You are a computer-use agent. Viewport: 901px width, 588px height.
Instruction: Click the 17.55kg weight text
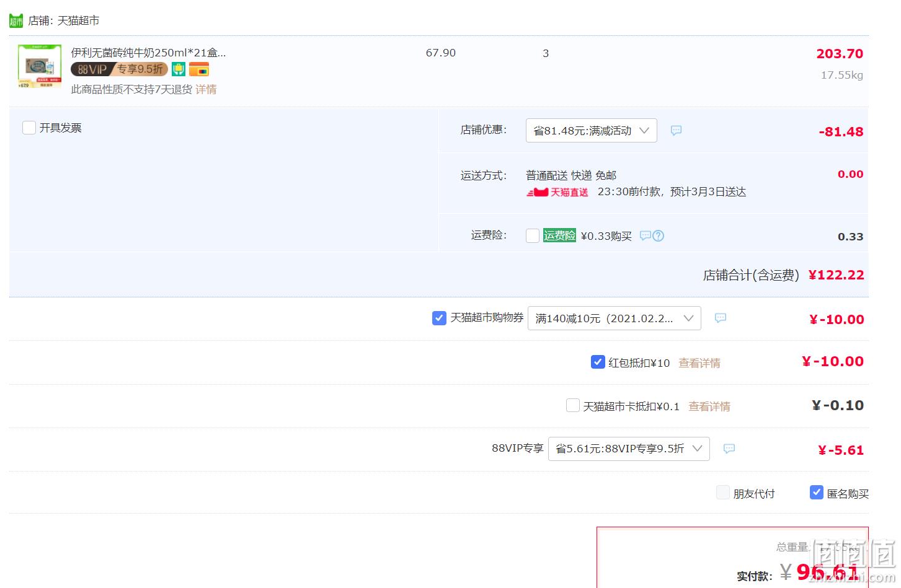point(841,75)
